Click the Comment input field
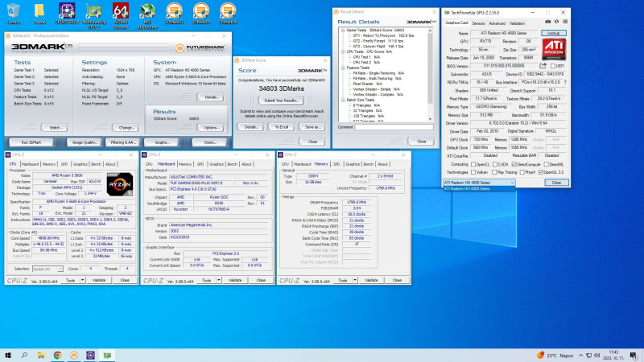The width and height of the screenshot is (644, 362). click(x=394, y=127)
